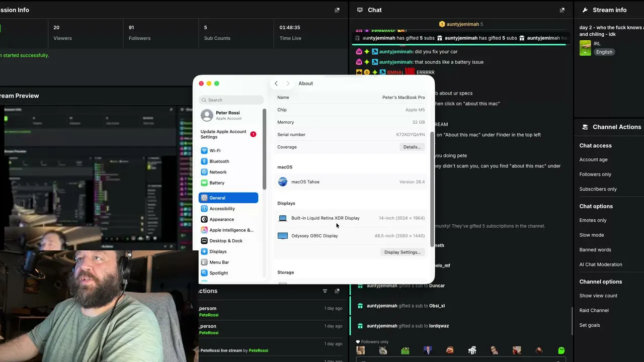This screenshot has height=362, width=644.
Task: Click the System Settings Search field
Action: (x=231, y=100)
